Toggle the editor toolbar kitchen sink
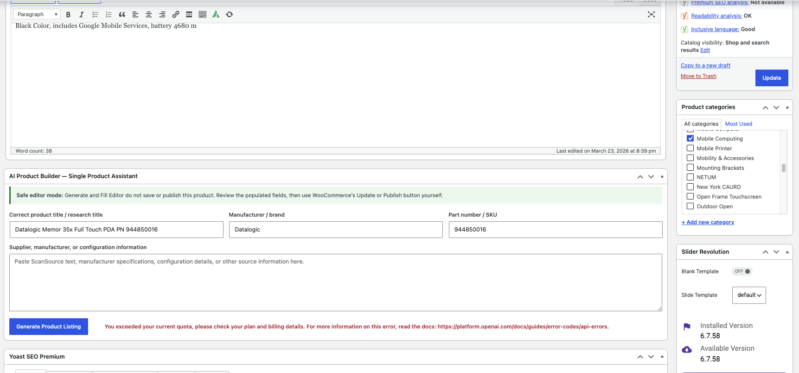This screenshot has width=799, height=373. pyautogui.click(x=202, y=14)
